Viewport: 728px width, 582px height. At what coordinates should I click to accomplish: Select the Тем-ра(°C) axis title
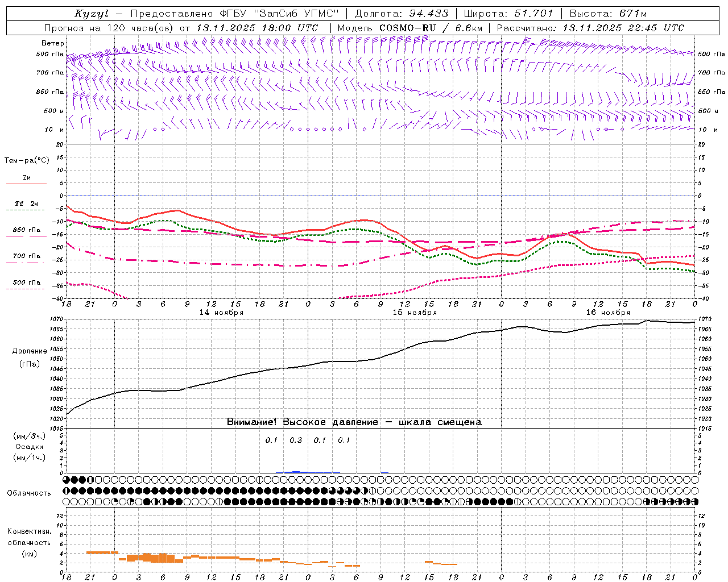(27, 161)
